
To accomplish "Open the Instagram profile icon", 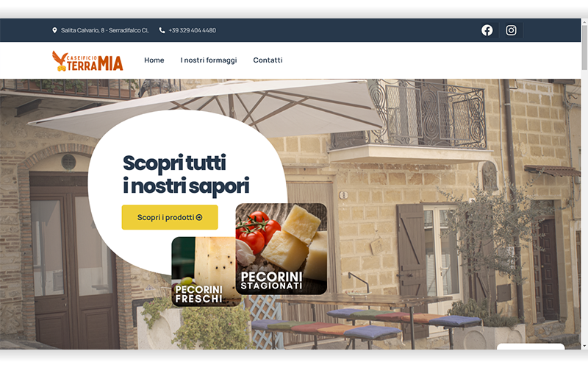I will tap(511, 30).
